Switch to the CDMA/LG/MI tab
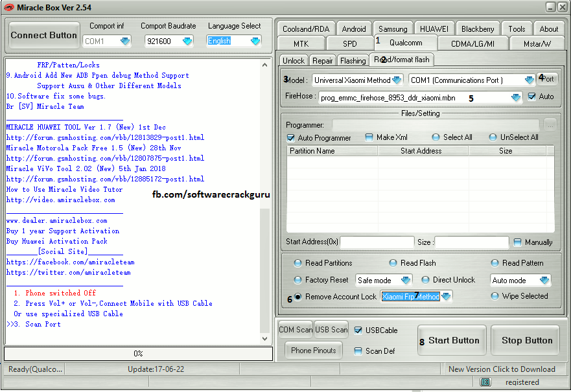Screen dimensions: 571x392 472,43
